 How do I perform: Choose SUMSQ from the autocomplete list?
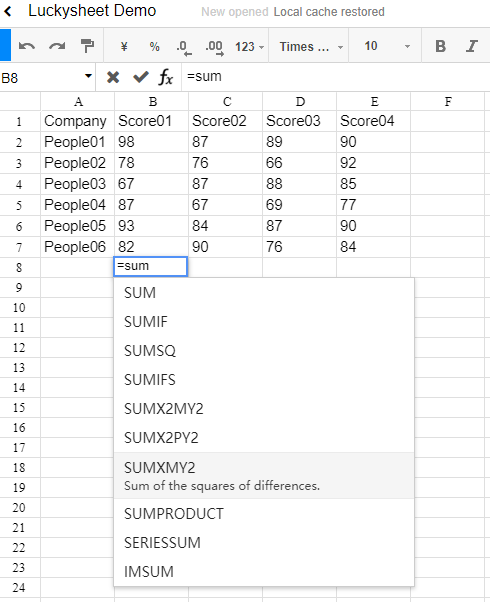tap(264, 351)
